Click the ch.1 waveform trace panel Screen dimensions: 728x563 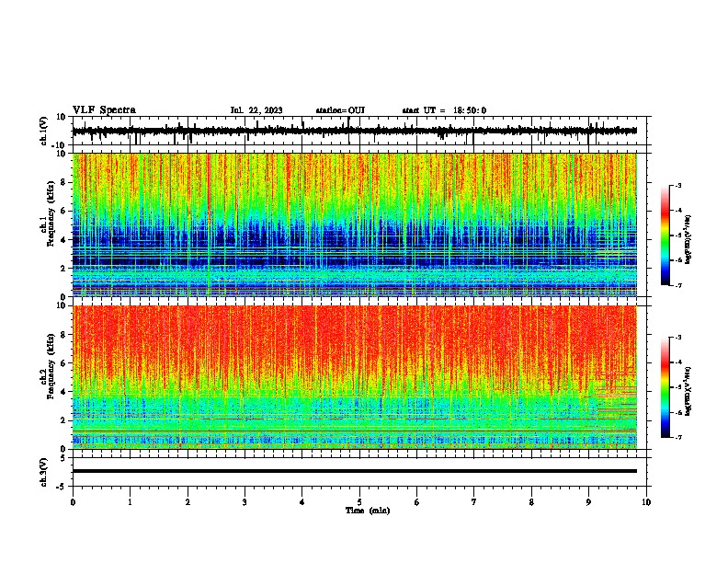click(359, 131)
